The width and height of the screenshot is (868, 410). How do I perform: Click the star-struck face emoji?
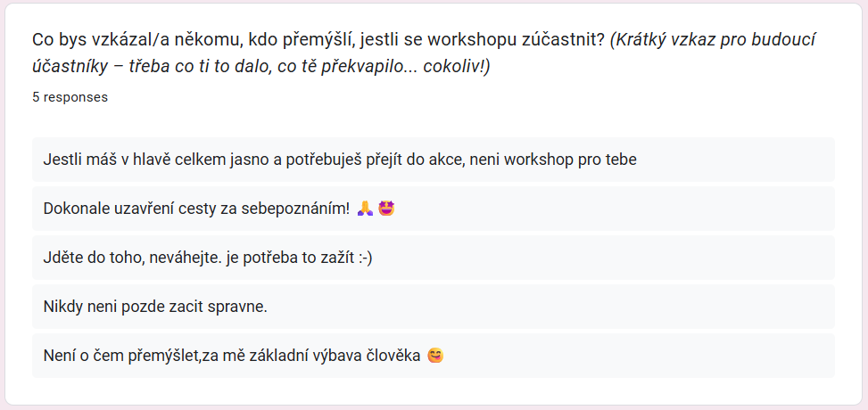tap(386, 209)
